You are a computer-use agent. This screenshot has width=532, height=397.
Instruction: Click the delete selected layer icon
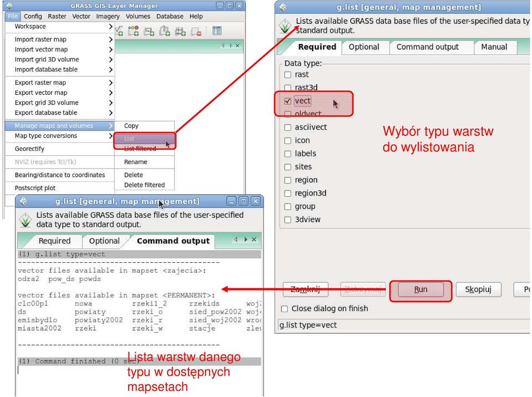(x=196, y=31)
